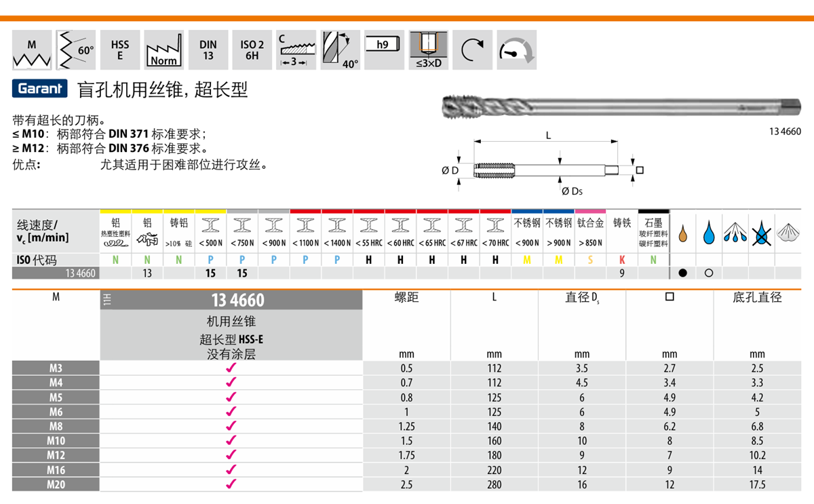
Task: Click the steel beam icon above < 70 HRC
Action: [x=496, y=225]
